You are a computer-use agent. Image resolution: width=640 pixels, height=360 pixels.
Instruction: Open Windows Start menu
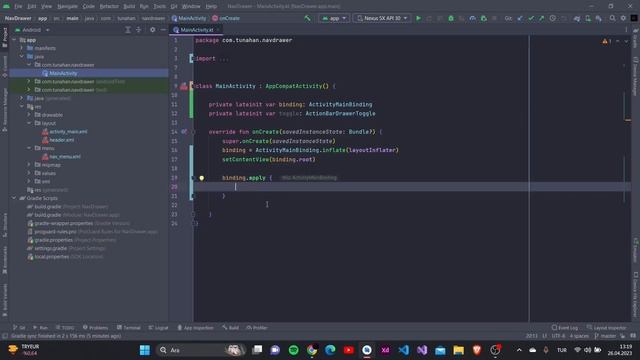click(x=144, y=350)
